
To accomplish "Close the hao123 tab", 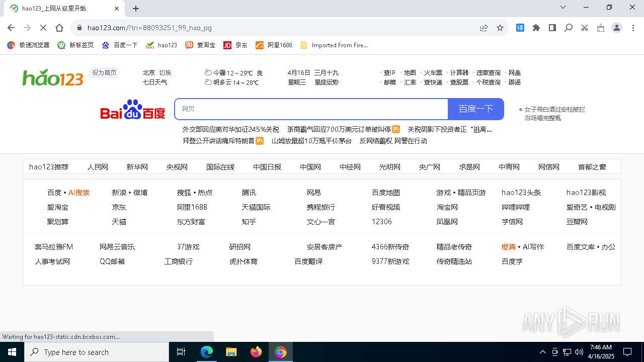I will 117,9.
